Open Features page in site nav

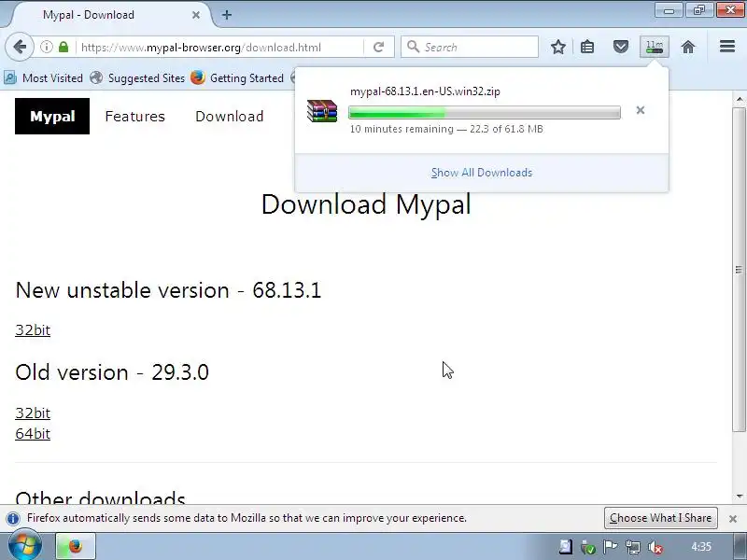click(134, 116)
